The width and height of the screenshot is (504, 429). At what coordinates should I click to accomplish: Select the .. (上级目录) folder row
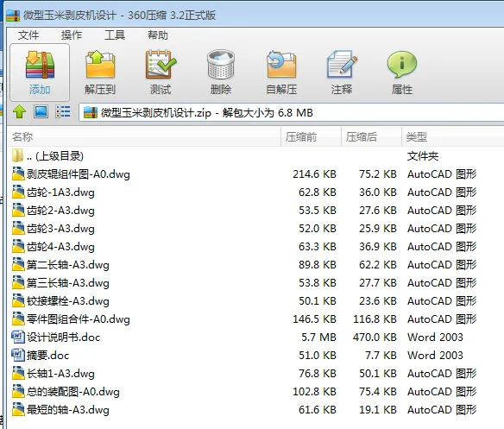coord(255,156)
